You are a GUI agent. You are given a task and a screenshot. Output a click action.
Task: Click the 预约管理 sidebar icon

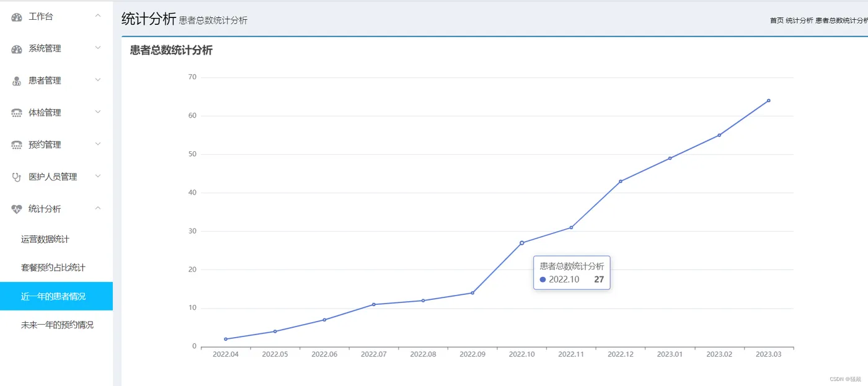(x=17, y=145)
